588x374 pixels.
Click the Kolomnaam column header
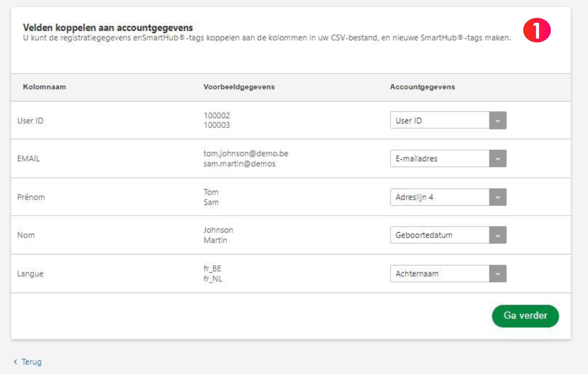coord(45,87)
